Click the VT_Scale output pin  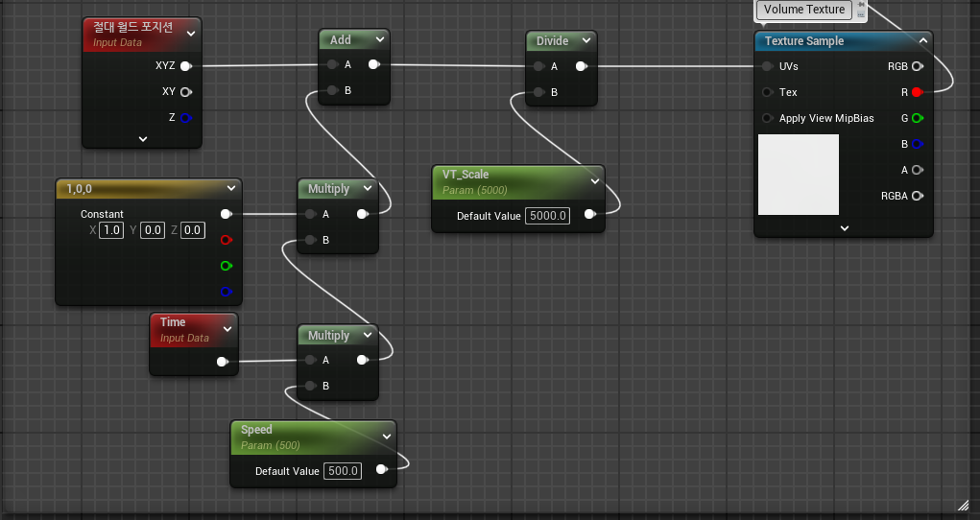(589, 214)
